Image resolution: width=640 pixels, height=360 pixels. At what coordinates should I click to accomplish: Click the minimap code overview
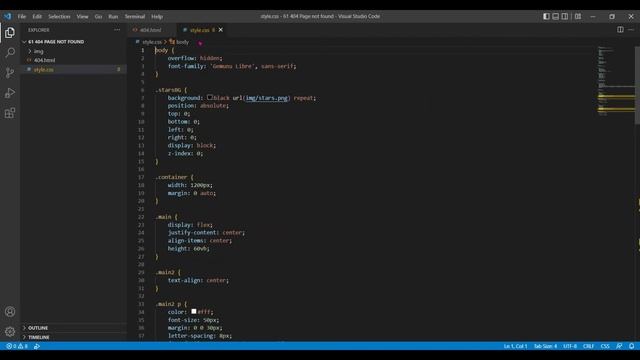pyautogui.click(x=616, y=82)
